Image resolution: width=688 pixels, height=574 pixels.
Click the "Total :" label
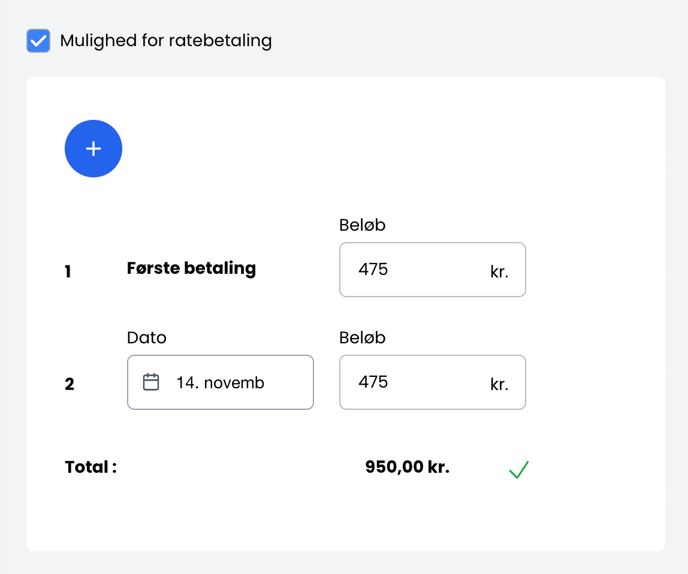tap(91, 467)
